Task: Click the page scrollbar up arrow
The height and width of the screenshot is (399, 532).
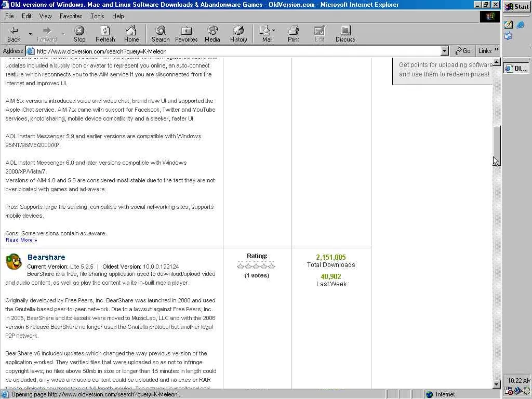Action: pos(497,62)
